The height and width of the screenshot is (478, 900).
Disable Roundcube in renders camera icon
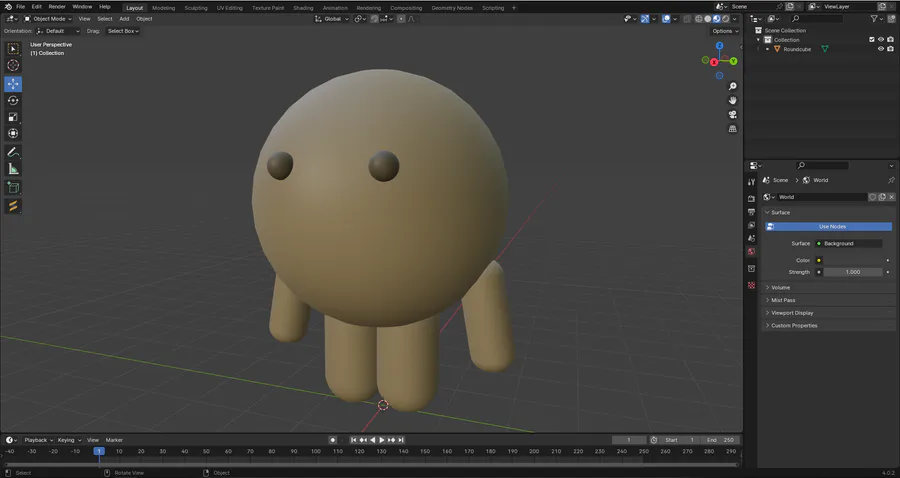pos(890,49)
